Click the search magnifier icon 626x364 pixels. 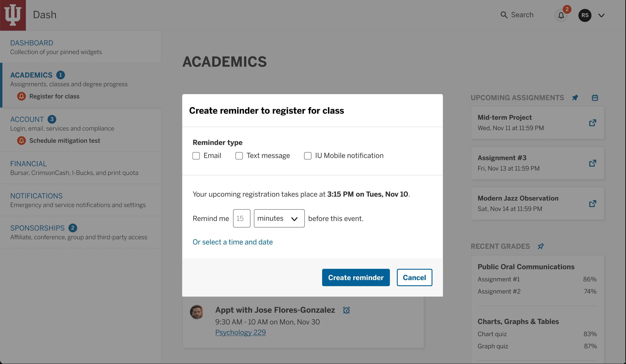point(504,15)
